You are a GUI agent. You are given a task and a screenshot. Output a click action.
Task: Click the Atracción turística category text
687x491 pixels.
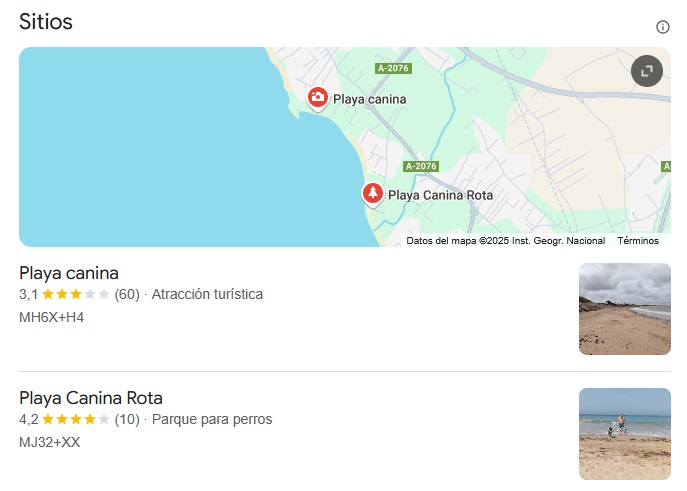(x=207, y=295)
